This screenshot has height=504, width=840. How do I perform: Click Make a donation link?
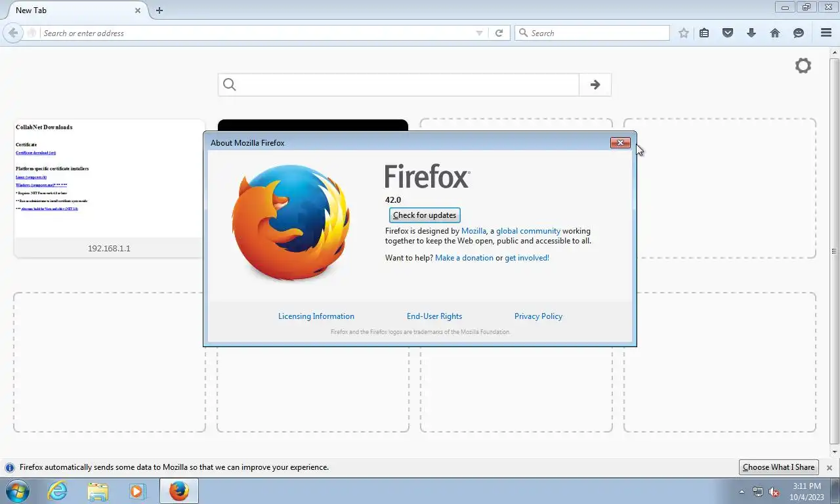tap(464, 258)
